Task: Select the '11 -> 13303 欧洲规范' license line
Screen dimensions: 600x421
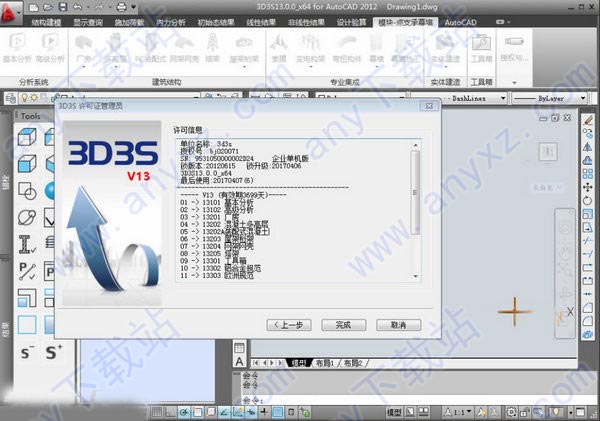Action: [217, 275]
